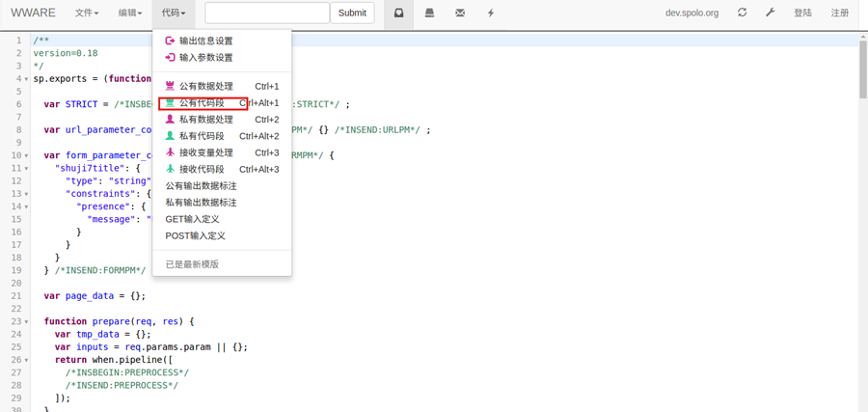Focus the text input beside Submit
This screenshot has height=412, width=868.
tap(267, 13)
